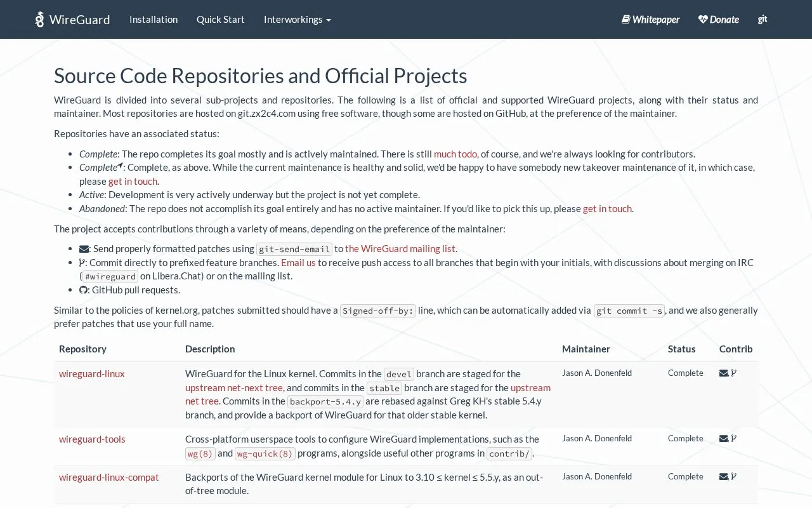812x508 pixels.
Task: Open the git link in navbar
Action: click(763, 20)
